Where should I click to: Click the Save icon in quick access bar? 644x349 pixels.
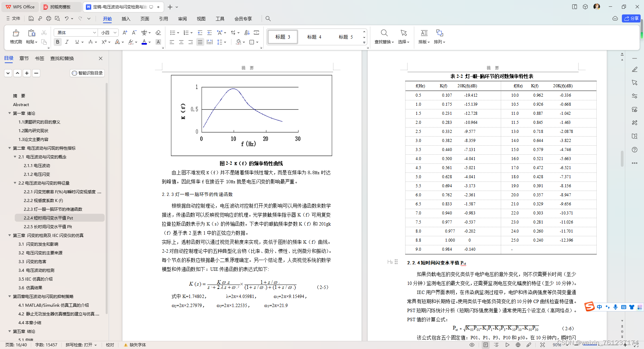pos(31,18)
